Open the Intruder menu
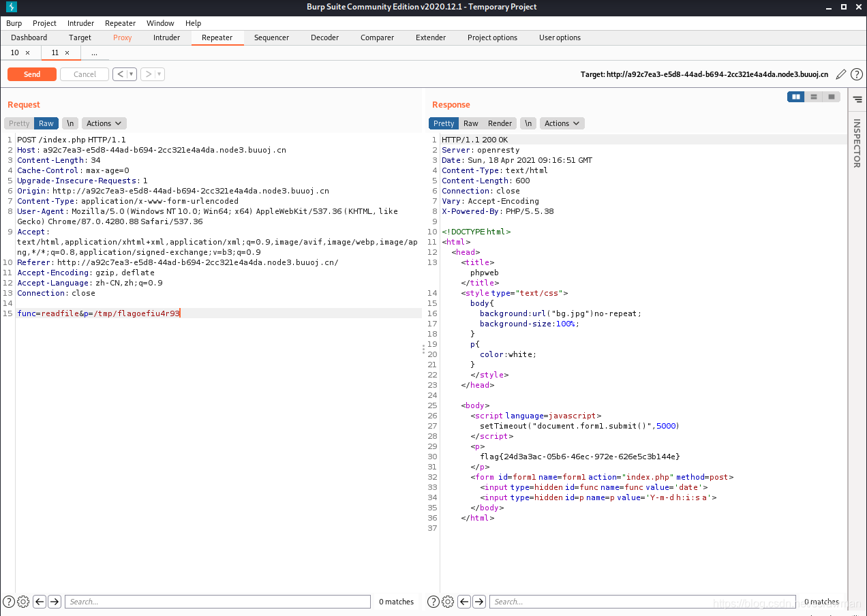Viewport: 867px width, 616px height. coord(81,23)
